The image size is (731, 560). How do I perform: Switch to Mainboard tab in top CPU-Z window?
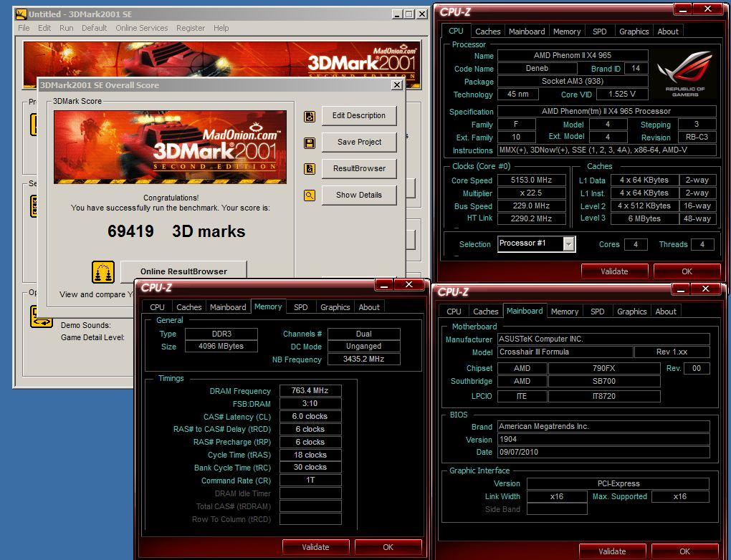point(527,32)
